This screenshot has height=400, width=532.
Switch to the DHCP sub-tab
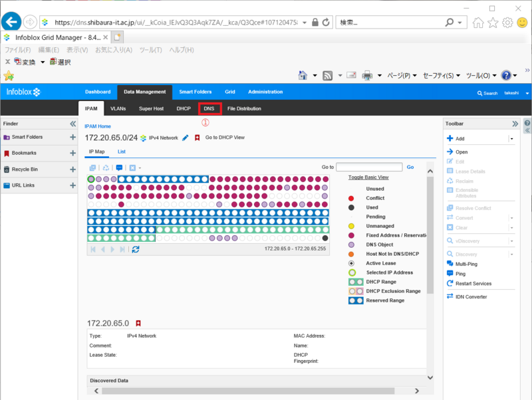point(184,108)
